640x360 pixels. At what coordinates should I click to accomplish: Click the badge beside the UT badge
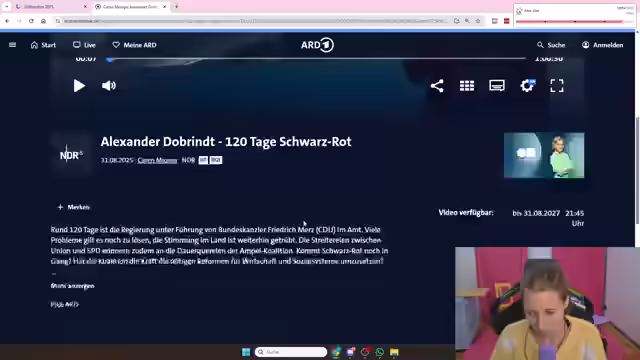click(x=216, y=160)
